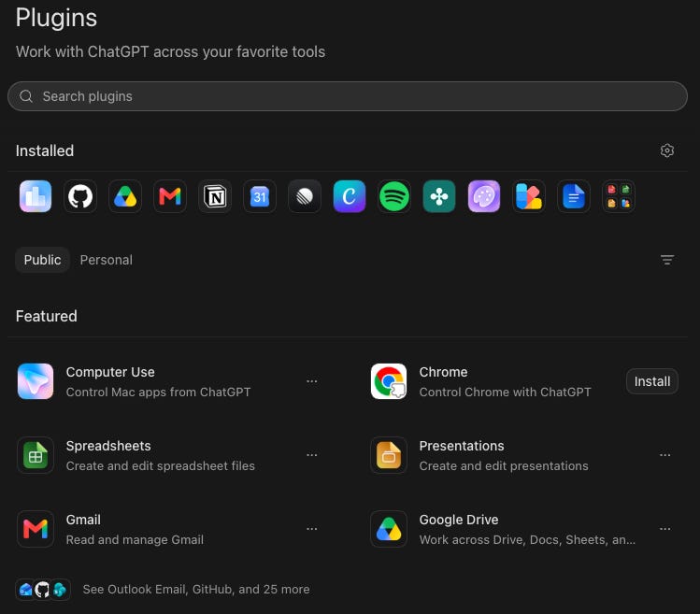Open more options for featured Gmail

click(x=311, y=529)
